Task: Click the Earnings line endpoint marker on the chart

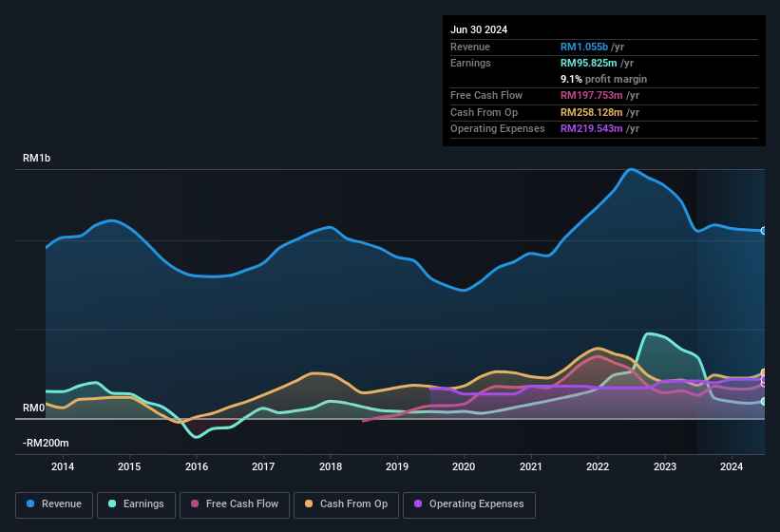Action: pyautogui.click(x=763, y=402)
